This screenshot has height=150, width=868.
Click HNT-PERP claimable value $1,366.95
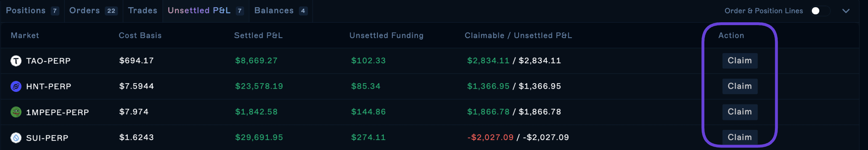click(488, 86)
